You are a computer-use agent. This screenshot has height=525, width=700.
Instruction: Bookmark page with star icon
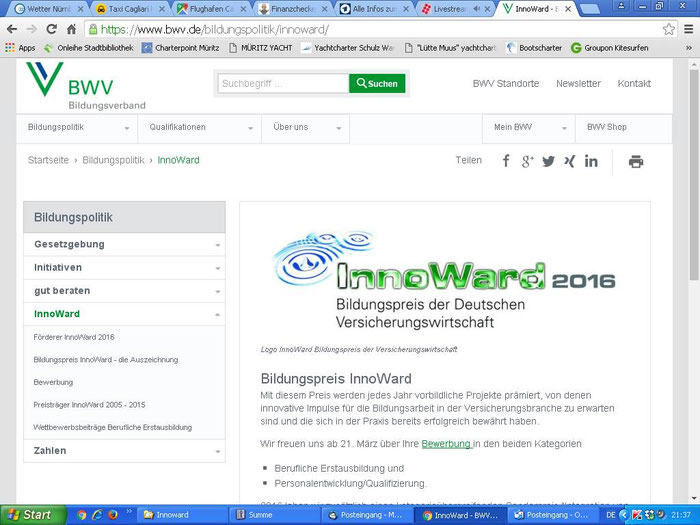pos(668,29)
